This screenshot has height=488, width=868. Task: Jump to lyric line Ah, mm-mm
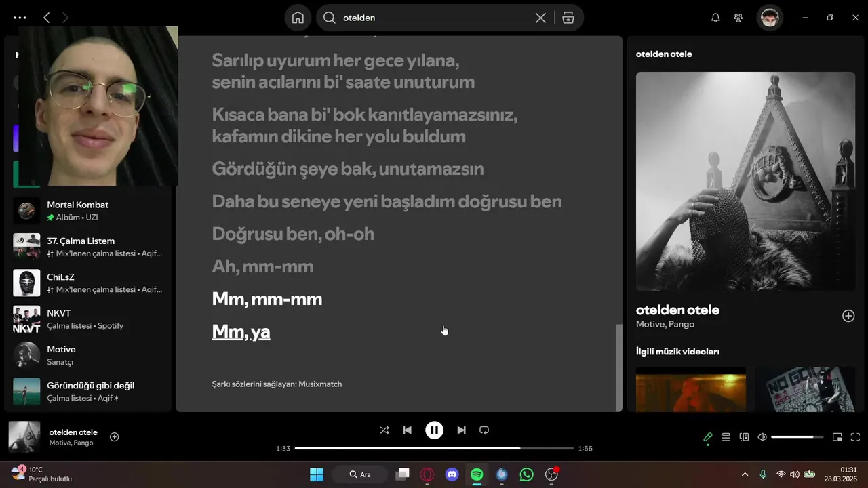pyautogui.click(x=262, y=266)
